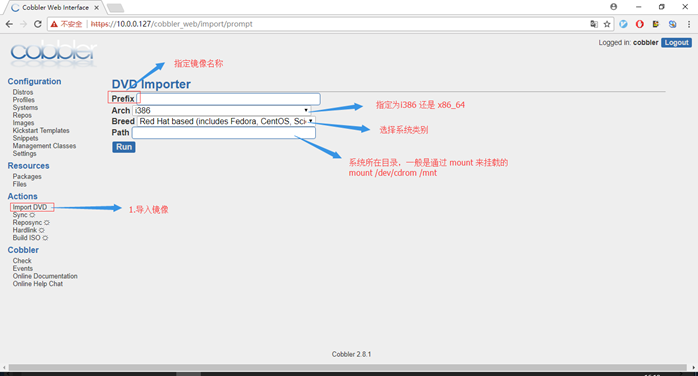Click the Chrome profile account icon

pyautogui.click(x=613, y=7)
